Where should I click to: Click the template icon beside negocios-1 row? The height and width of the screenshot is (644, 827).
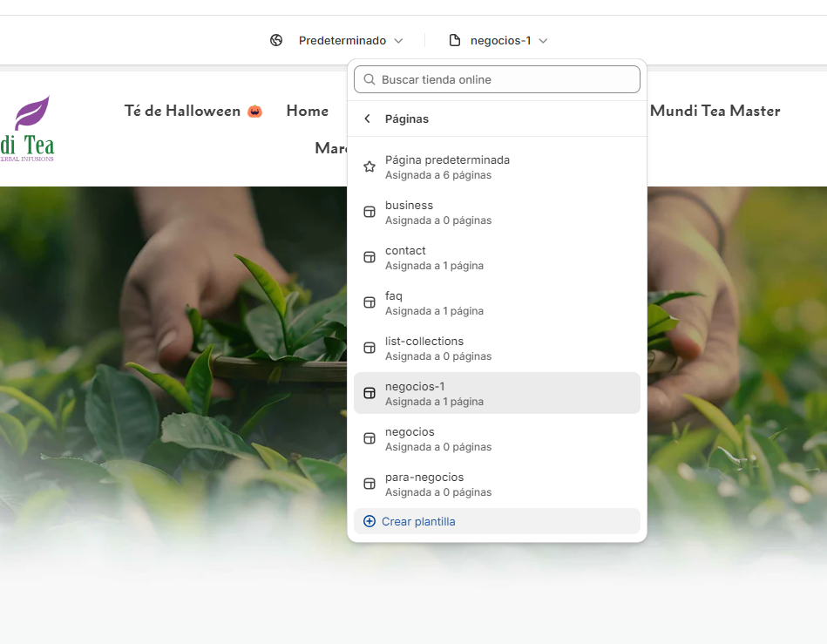click(x=369, y=394)
